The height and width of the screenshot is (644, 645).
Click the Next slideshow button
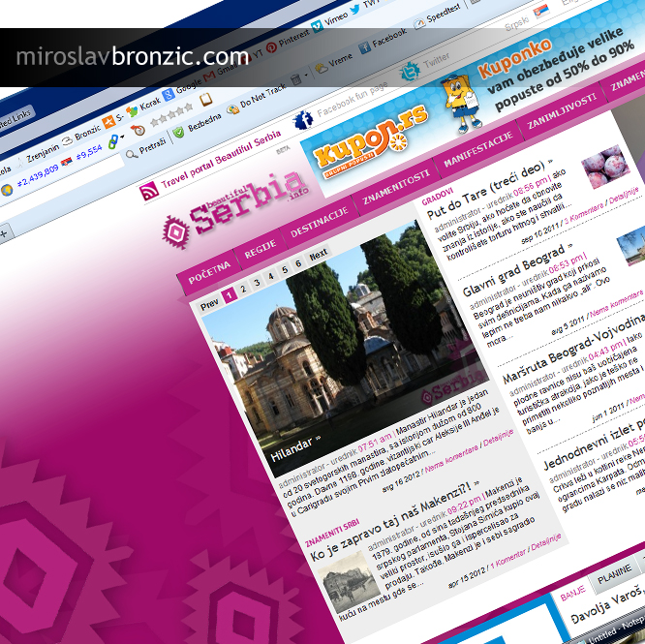coord(318,255)
